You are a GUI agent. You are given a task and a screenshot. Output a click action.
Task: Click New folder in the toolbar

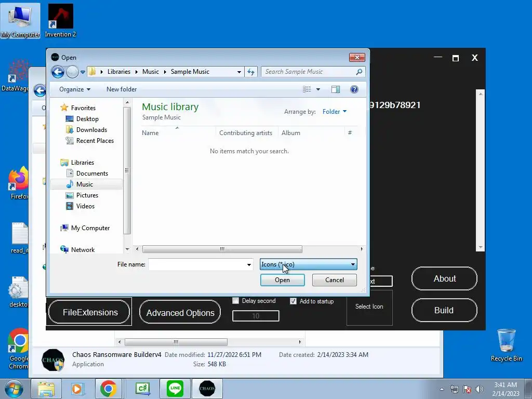(x=122, y=89)
